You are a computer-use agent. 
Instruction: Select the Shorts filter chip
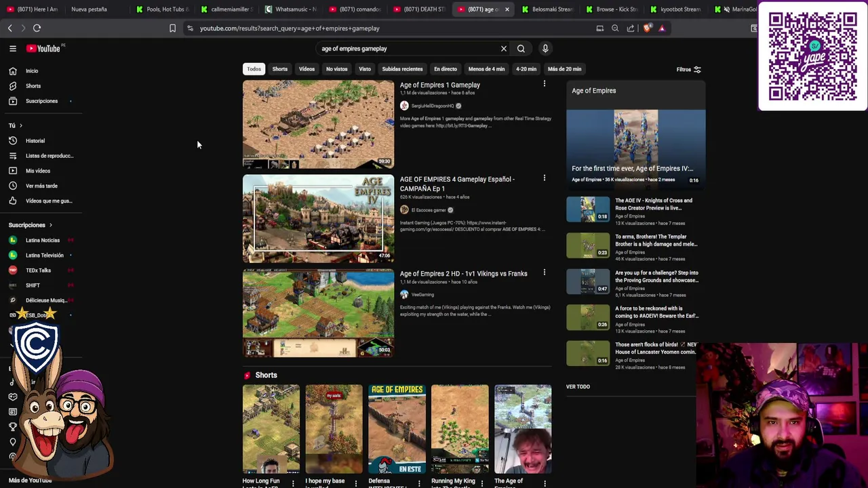pyautogui.click(x=280, y=69)
